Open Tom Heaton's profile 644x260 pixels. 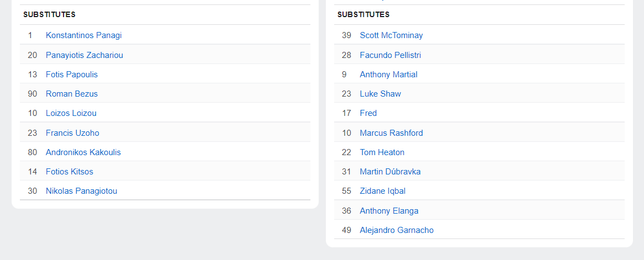[382, 152]
